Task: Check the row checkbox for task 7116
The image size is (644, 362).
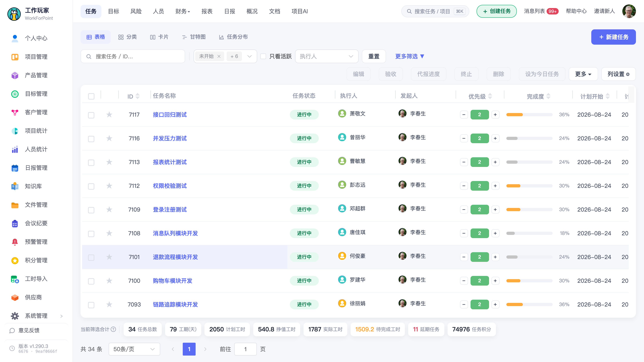Action: (91, 139)
